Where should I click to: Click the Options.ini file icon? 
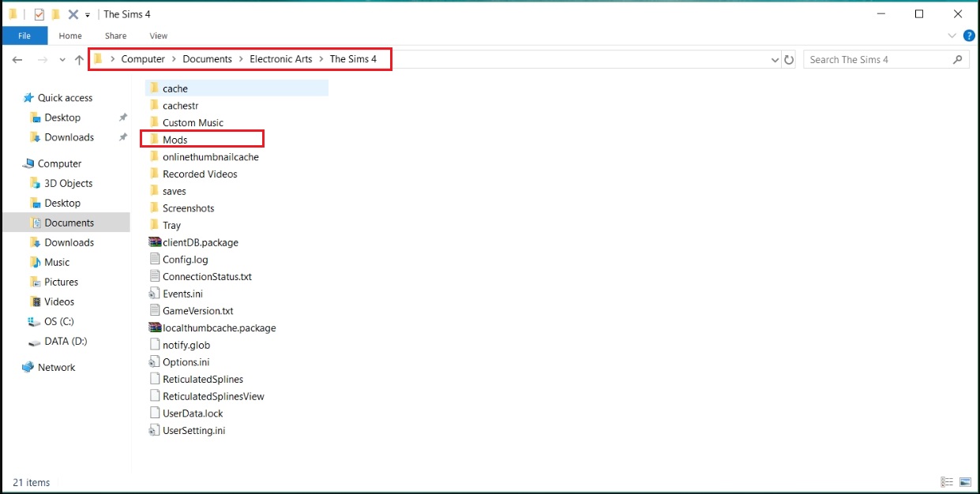click(x=155, y=362)
